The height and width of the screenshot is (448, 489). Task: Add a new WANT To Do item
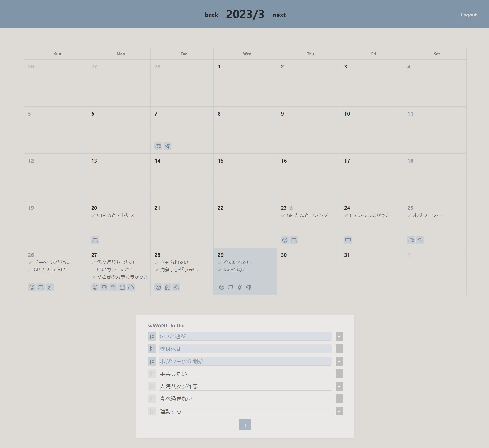pos(245,425)
